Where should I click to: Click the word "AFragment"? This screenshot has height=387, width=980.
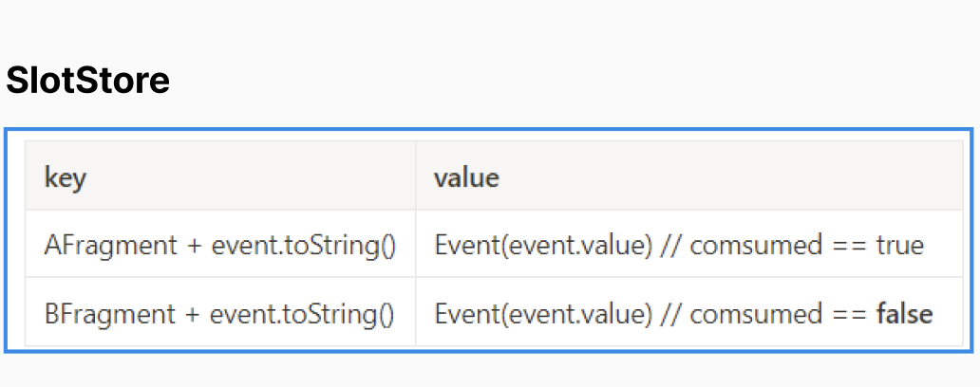pyautogui.click(x=110, y=245)
